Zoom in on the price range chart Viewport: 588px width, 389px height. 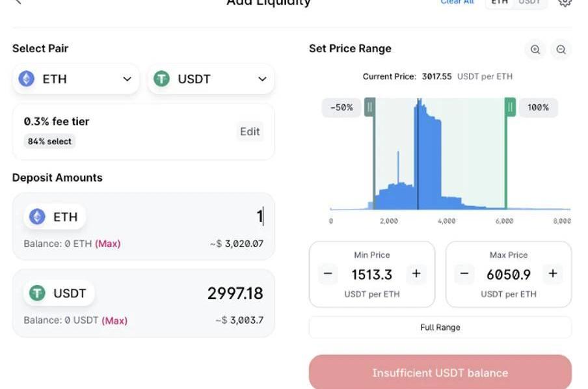tap(535, 49)
